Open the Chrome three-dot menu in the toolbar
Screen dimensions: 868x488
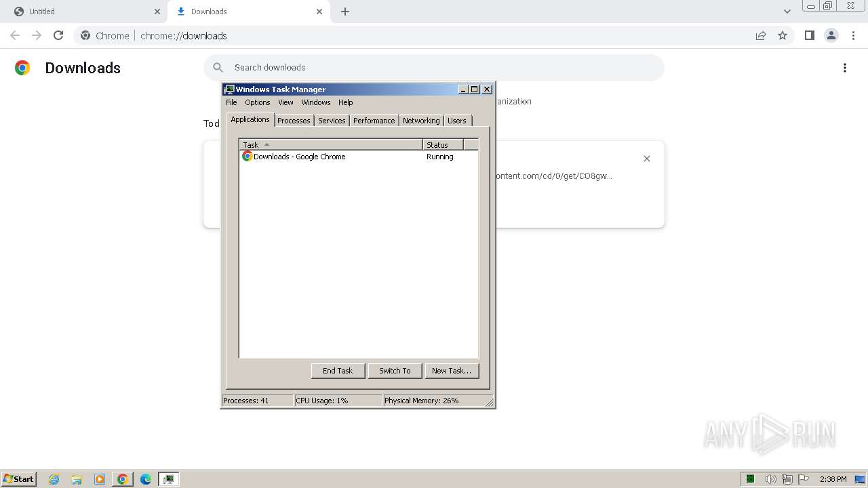click(854, 35)
